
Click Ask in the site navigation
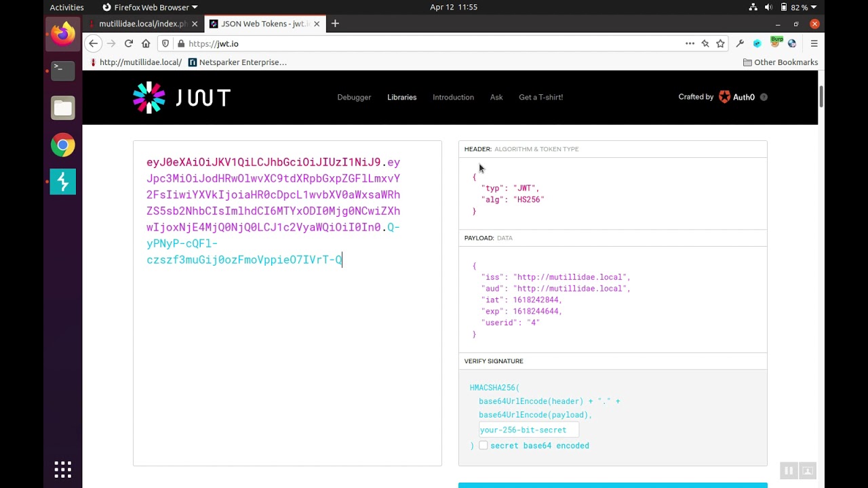[x=496, y=98]
